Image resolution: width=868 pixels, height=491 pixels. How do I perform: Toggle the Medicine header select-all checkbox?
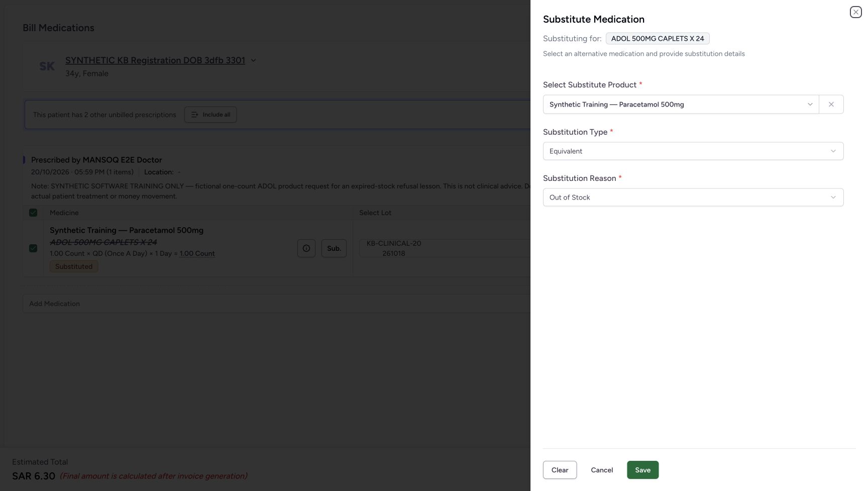(x=33, y=213)
